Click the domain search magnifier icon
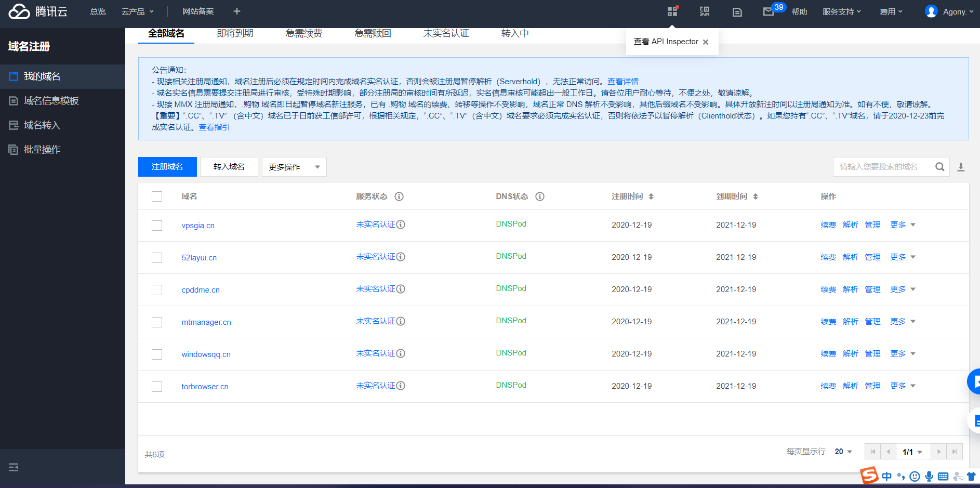 click(x=939, y=167)
